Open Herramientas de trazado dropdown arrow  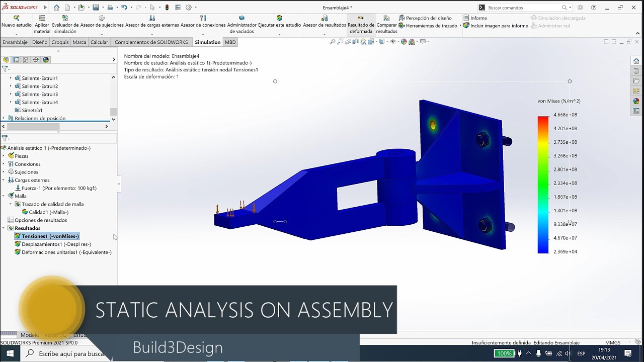pos(460,26)
